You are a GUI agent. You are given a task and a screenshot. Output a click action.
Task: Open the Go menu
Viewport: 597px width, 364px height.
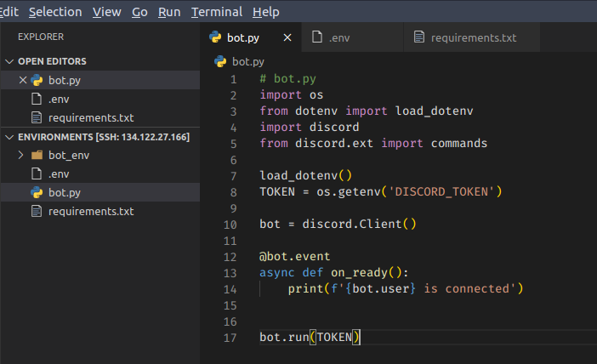139,12
